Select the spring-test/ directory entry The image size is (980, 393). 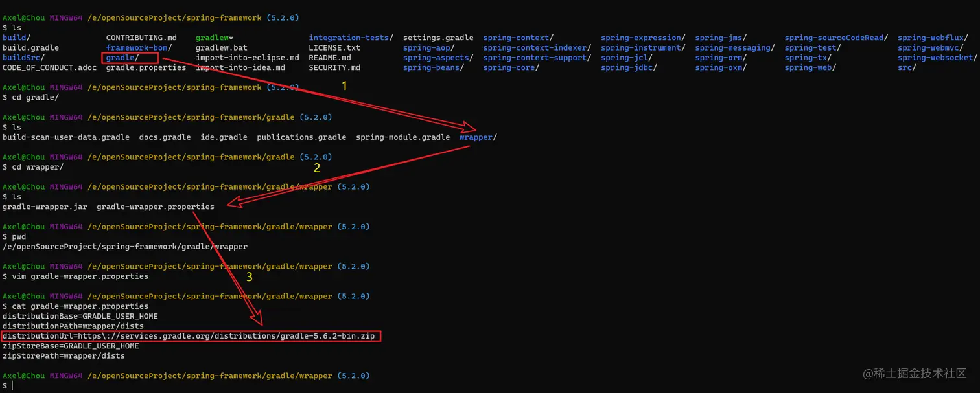click(x=813, y=48)
